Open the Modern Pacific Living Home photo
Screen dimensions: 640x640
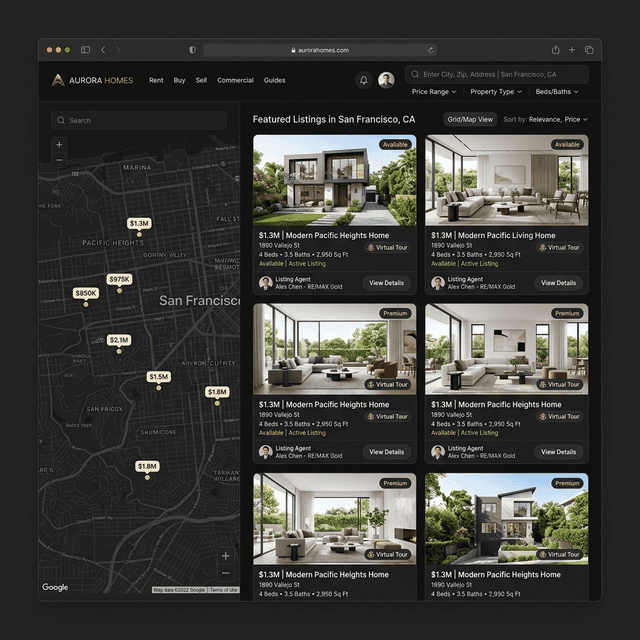coord(507,180)
